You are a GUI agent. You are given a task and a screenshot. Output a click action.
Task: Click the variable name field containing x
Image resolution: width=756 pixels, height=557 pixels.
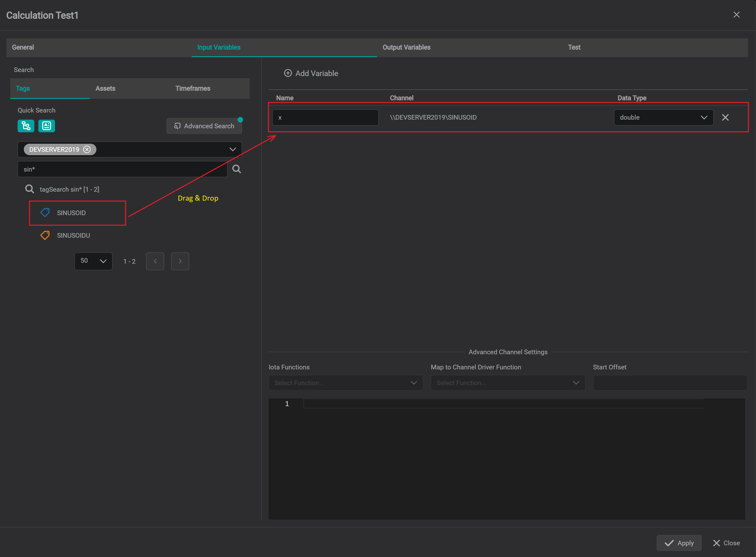(x=325, y=117)
